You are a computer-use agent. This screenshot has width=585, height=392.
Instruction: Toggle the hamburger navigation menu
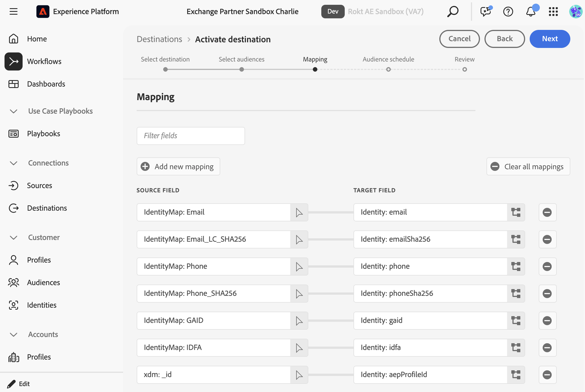click(13, 12)
